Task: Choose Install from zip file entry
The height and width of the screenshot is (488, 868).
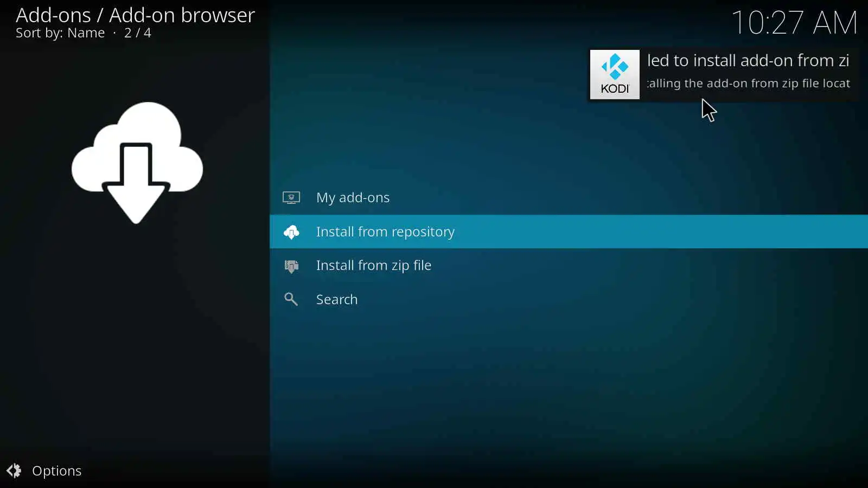Action: coord(569,266)
